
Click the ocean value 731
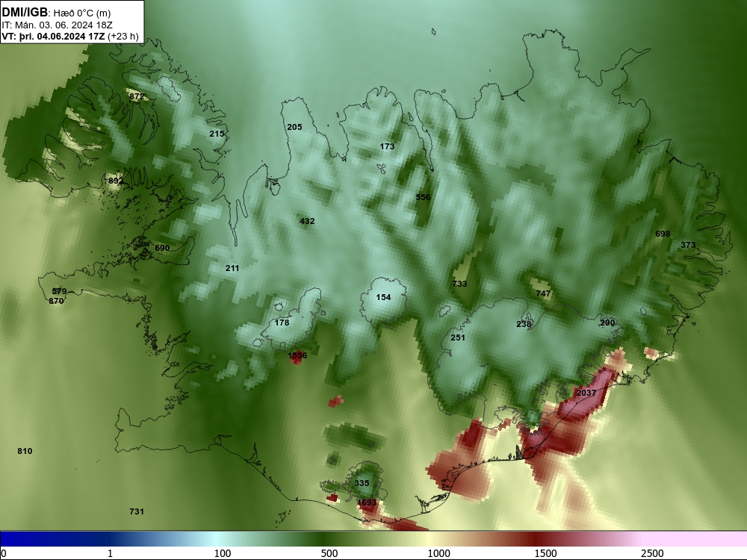tap(137, 511)
